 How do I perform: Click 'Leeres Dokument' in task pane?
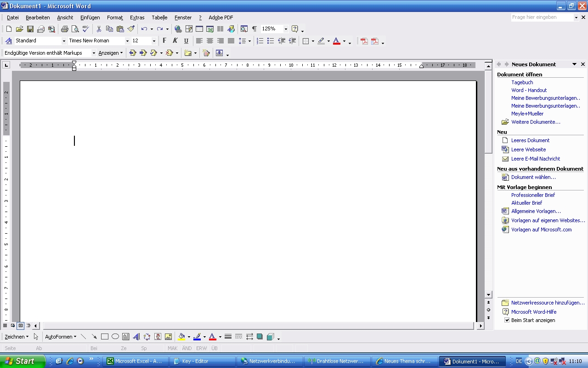click(530, 140)
